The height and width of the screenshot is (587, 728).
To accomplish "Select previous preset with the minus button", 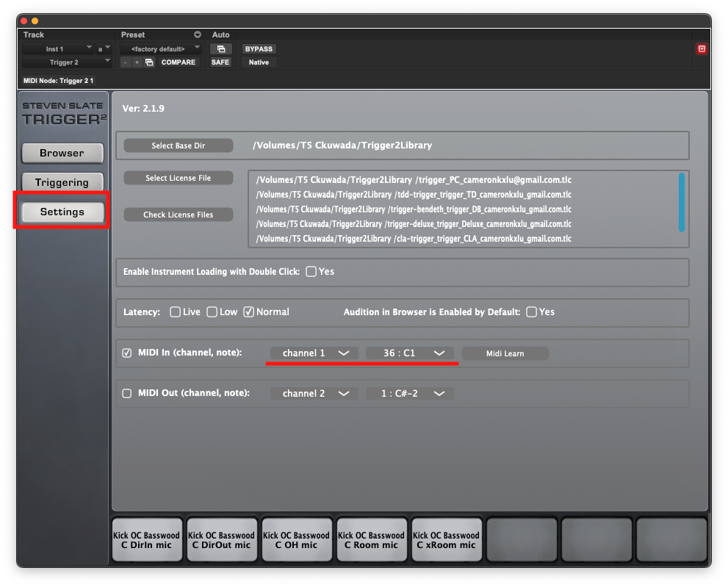I will [x=126, y=62].
